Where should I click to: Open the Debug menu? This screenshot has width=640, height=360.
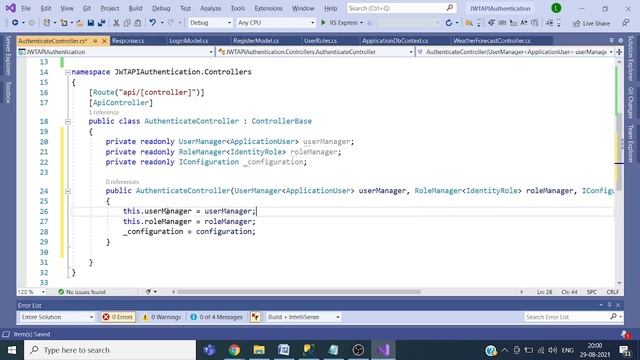161,8
